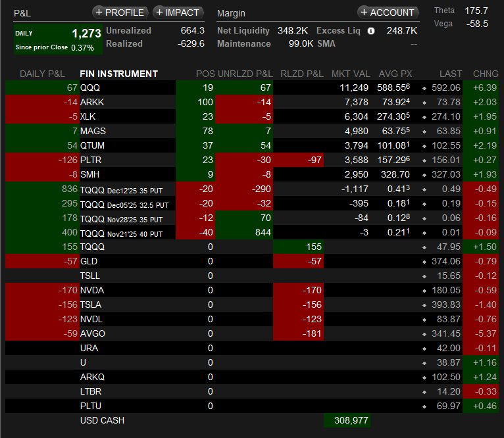
Task: Click the Realized value -629.6
Action: (191, 43)
